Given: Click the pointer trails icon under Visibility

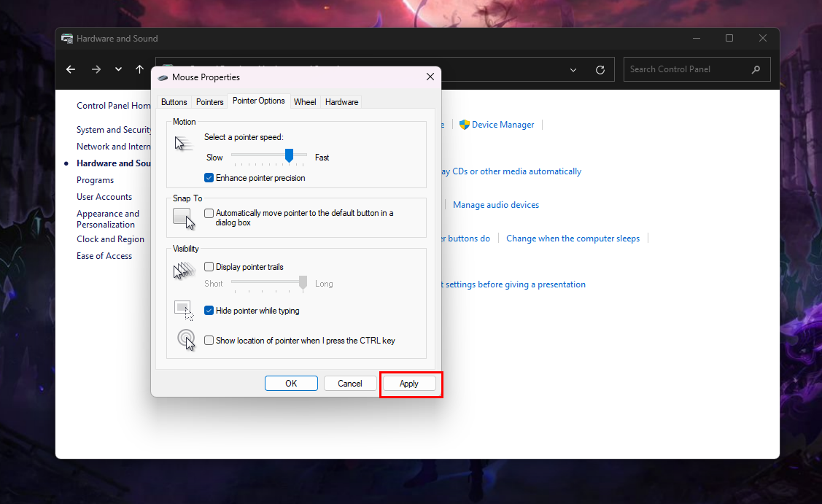Looking at the screenshot, I should click(x=184, y=269).
